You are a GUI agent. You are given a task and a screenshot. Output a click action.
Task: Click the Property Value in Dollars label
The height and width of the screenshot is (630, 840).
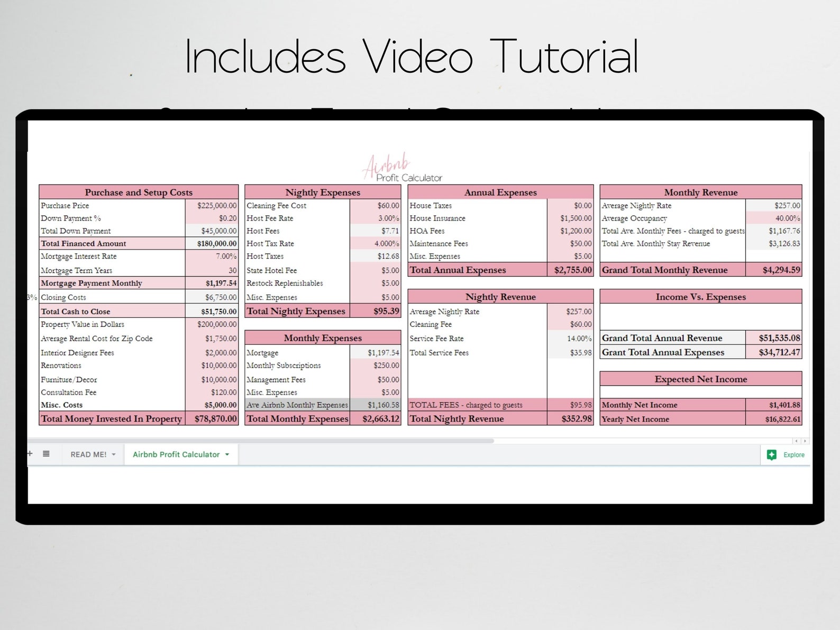83,325
